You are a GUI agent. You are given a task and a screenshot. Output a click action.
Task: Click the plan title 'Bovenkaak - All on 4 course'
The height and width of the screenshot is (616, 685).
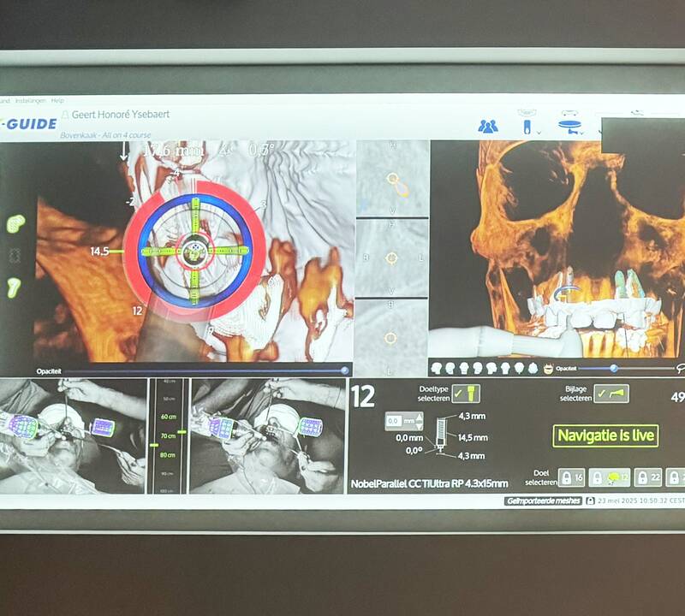coord(105,135)
